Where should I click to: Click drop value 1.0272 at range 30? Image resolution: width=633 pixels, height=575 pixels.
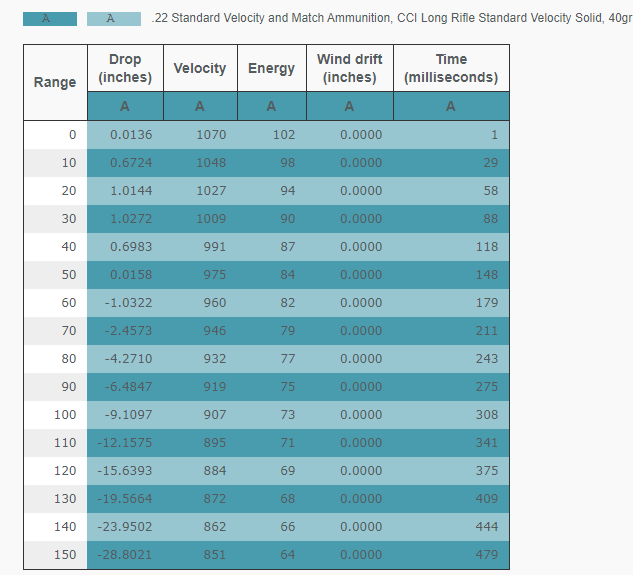[x=131, y=219]
